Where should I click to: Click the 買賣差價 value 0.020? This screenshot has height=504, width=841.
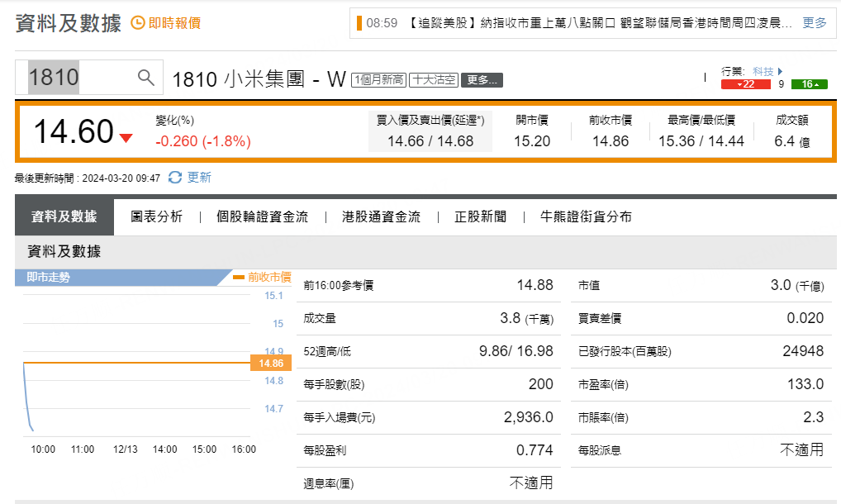[805, 318]
